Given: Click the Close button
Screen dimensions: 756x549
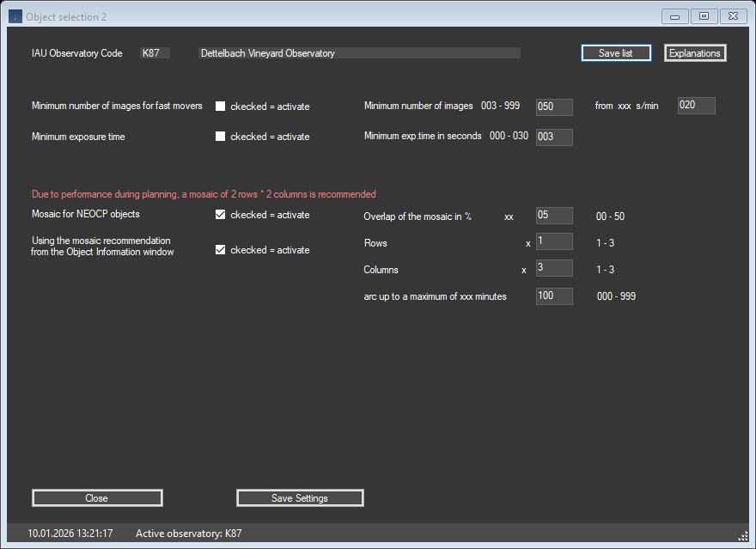Looking at the screenshot, I should point(97,497).
